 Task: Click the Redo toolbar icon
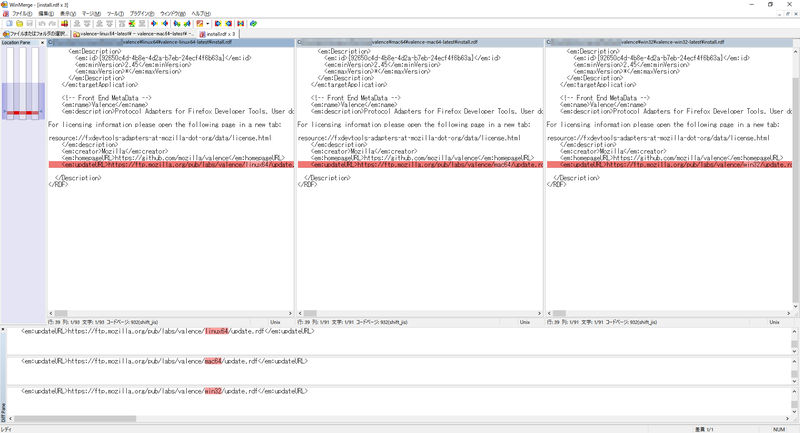click(52, 23)
